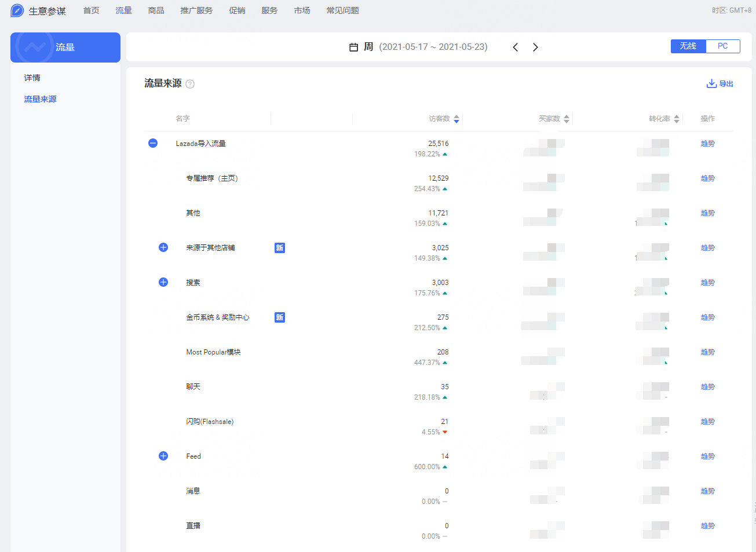Collapse the Lazada导入流量 row
This screenshot has width=756, height=552.
coord(153,143)
